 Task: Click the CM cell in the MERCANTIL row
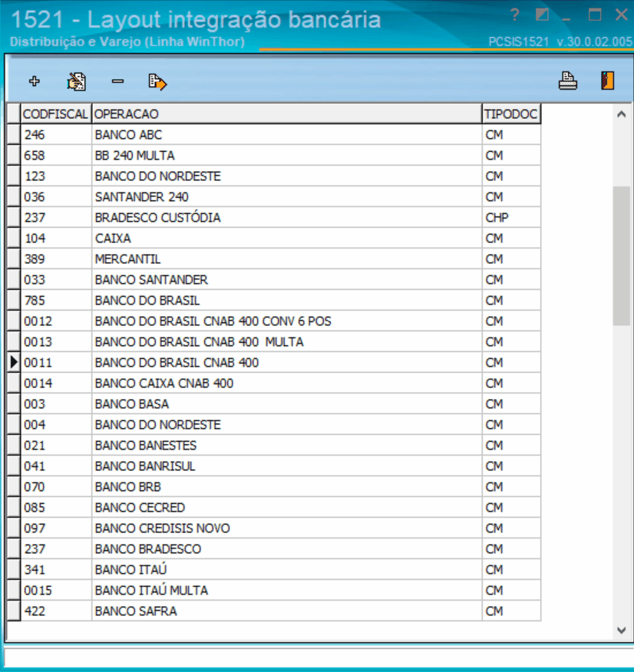511,259
